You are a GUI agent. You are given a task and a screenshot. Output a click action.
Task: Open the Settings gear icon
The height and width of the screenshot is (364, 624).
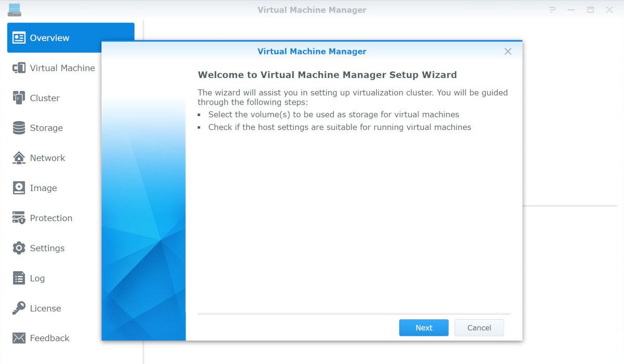[x=19, y=248]
